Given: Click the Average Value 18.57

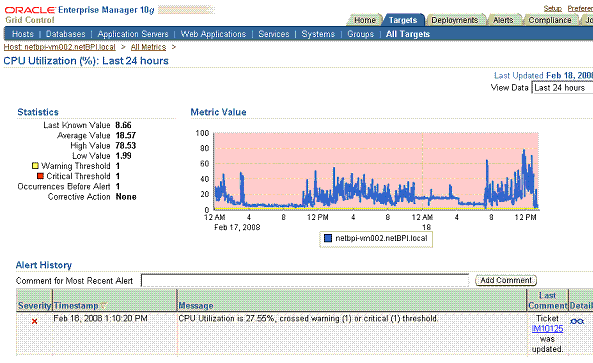Looking at the screenshot, I should coord(126,135).
